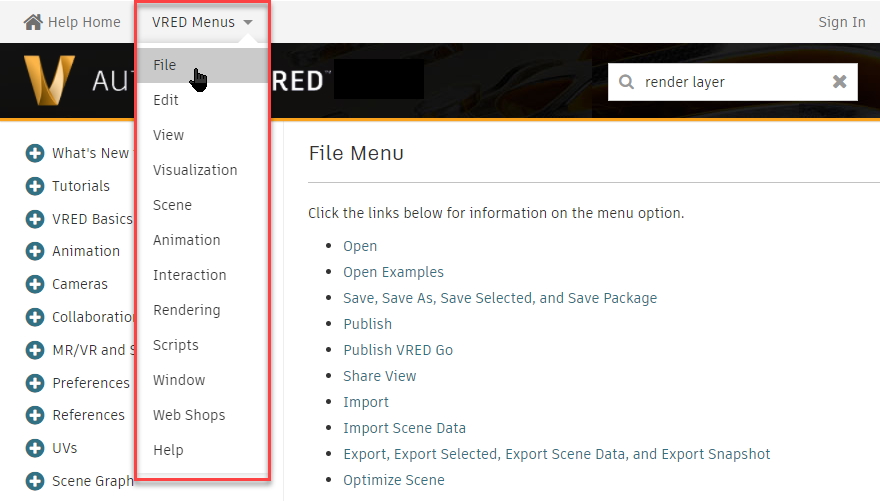Click the search magnifier icon
Screen dimensions: 880x501
(627, 82)
